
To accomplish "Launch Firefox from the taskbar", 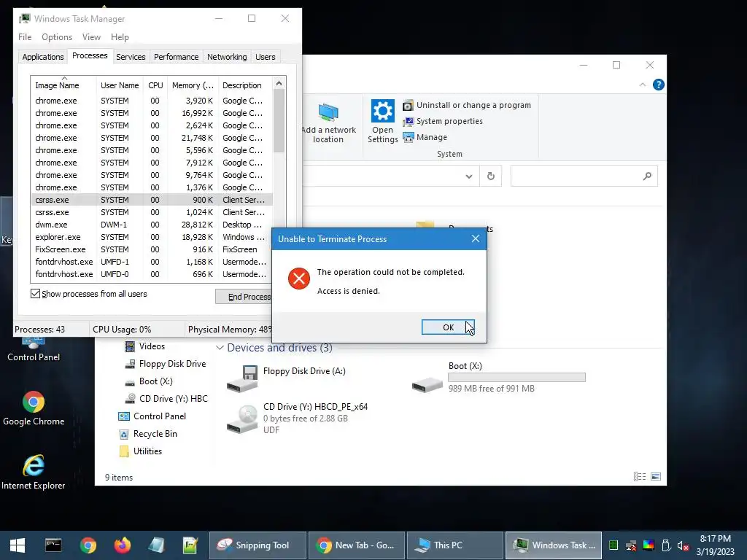I will [x=123, y=545].
